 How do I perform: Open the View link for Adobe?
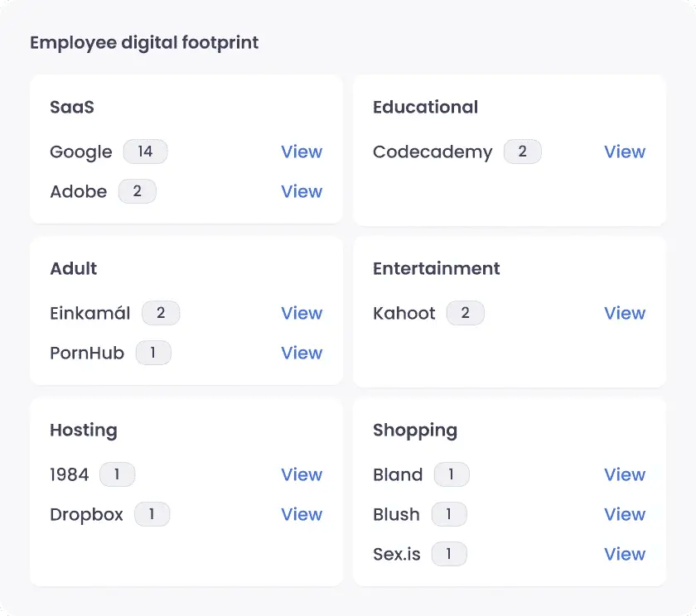[x=301, y=191]
